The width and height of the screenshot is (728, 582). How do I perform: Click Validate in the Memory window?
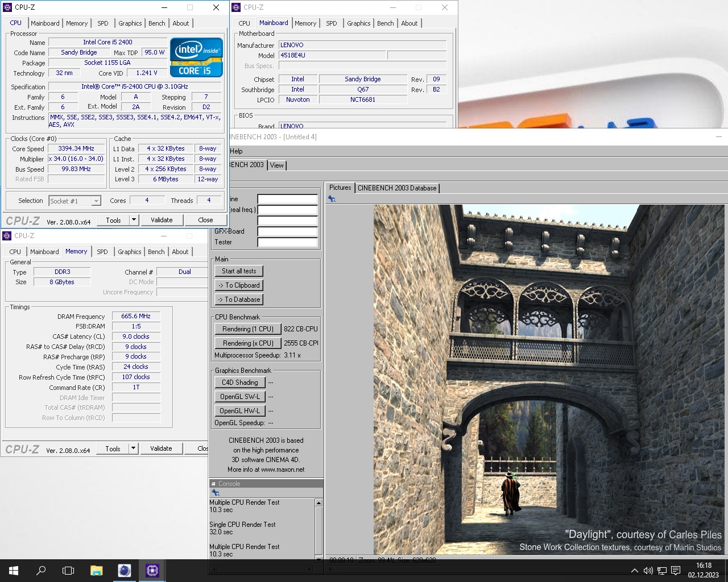pos(161,448)
